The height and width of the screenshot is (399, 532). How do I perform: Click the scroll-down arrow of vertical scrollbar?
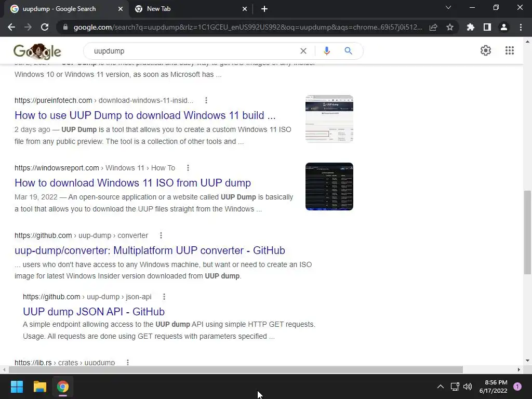(527, 361)
